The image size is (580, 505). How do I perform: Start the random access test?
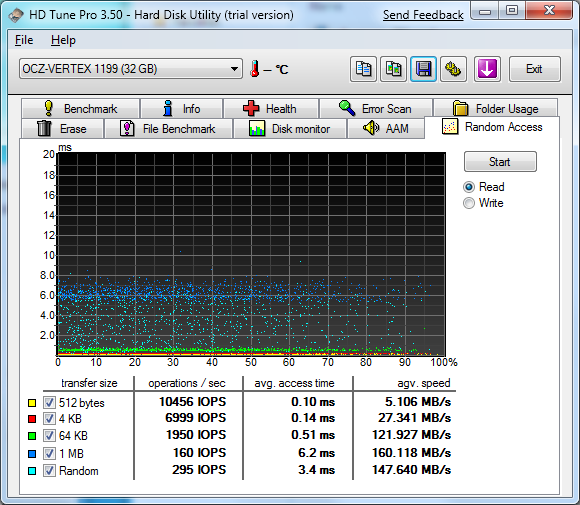[x=500, y=162]
